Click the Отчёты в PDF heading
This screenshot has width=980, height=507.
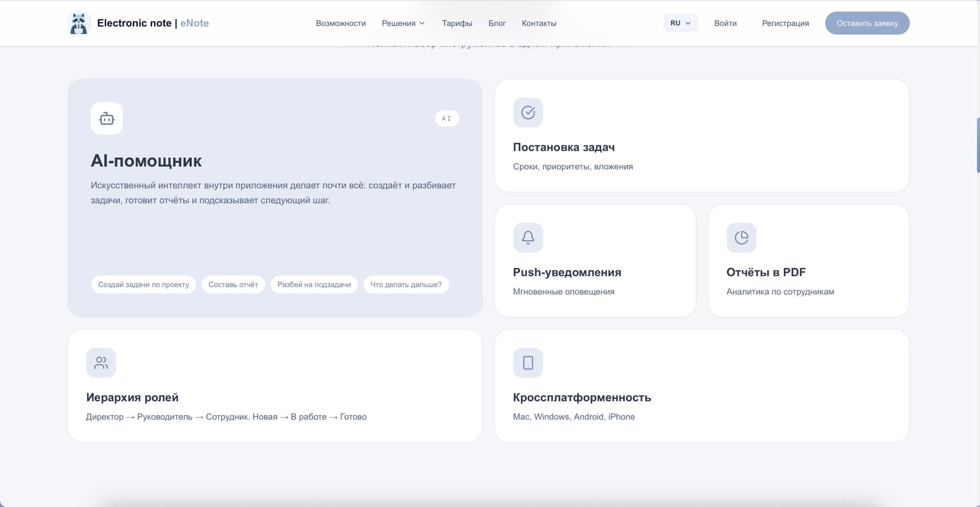(766, 272)
